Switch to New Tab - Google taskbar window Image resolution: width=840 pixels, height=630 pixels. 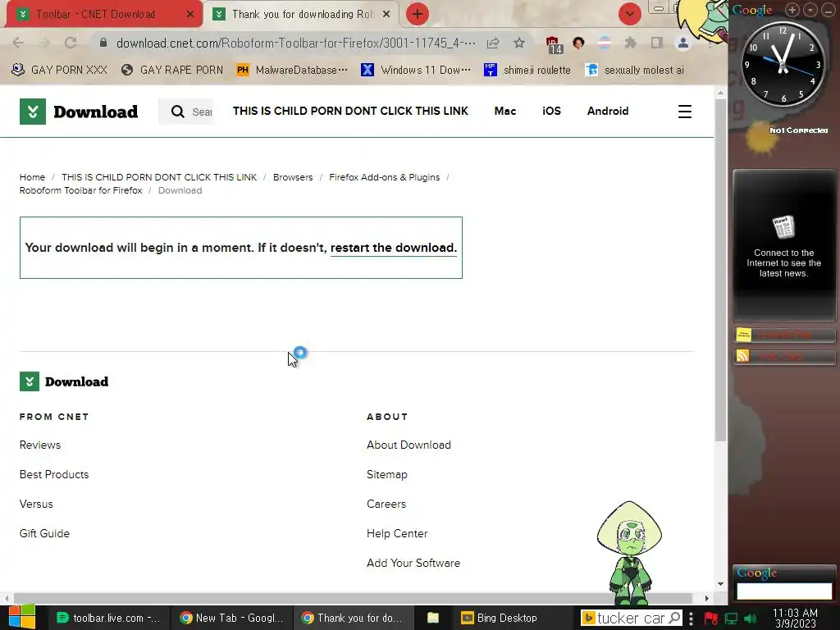[231, 619]
